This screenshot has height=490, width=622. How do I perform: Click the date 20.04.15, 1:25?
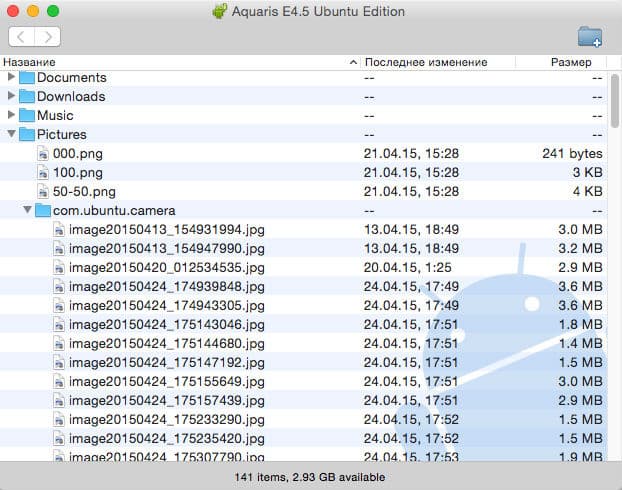[x=407, y=268]
